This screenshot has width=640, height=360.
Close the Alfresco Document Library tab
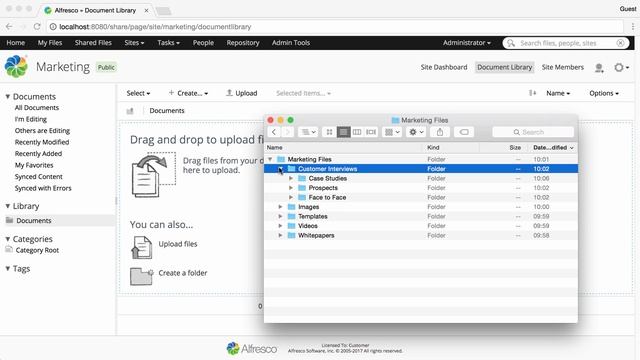tap(146, 10)
